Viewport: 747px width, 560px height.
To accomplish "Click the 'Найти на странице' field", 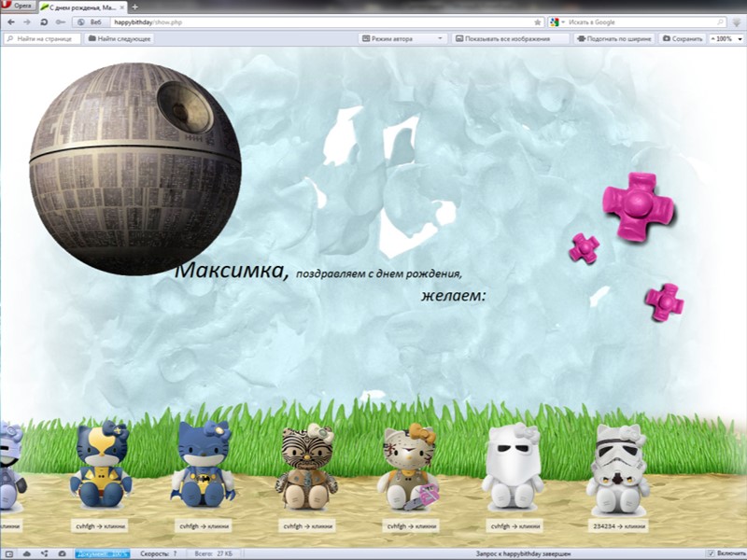I will coord(42,38).
